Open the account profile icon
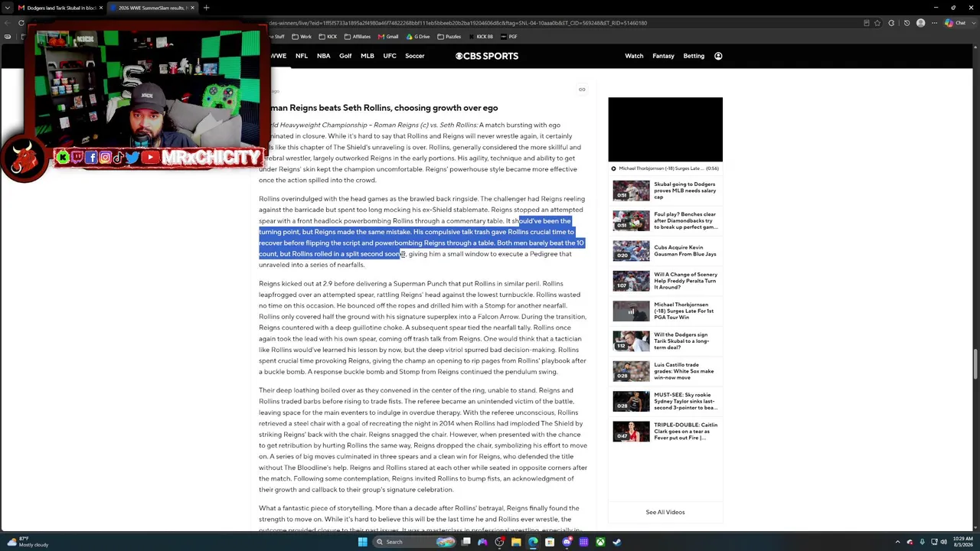 click(x=718, y=56)
